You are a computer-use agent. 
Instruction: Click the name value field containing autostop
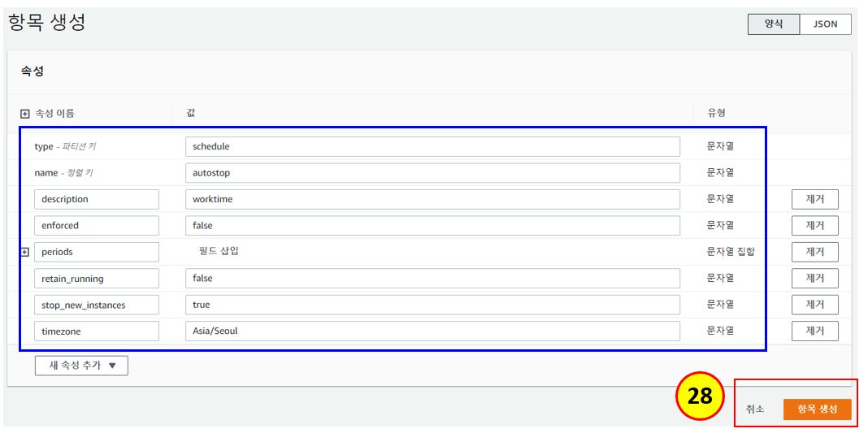click(x=432, y=173)
